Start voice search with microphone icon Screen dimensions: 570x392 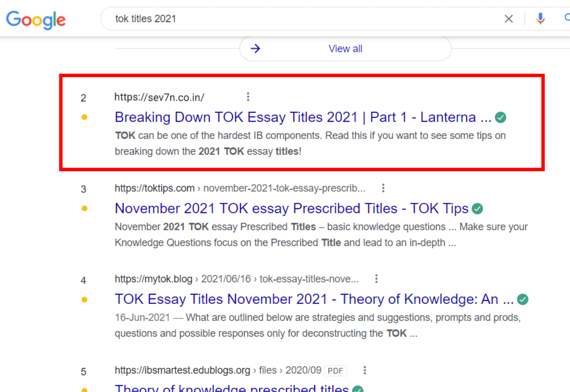click(x=540, y=19)
